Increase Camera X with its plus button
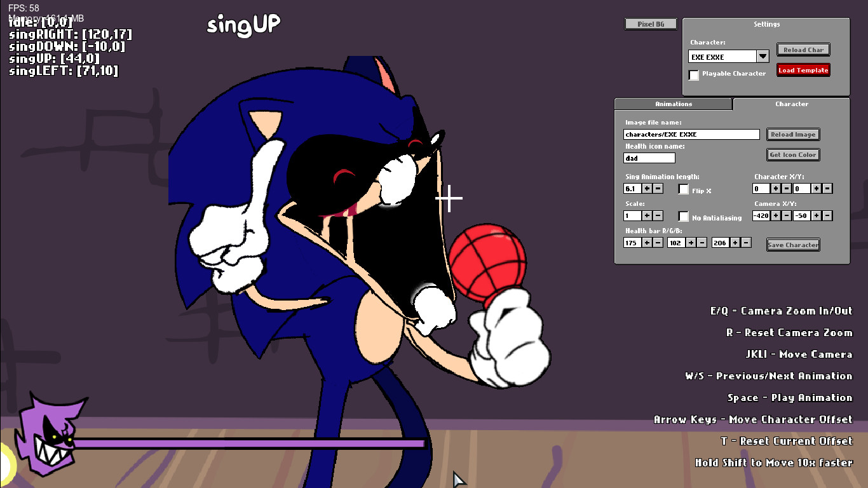 coord(775,216)
